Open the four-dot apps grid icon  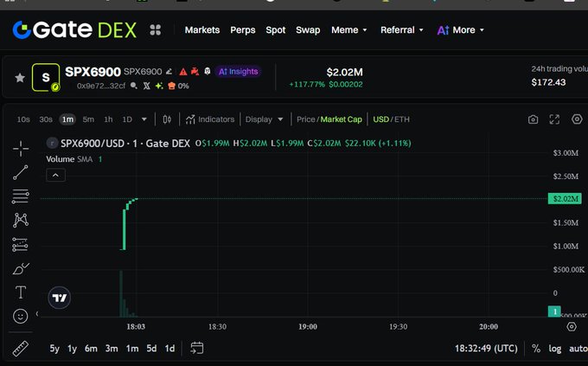pyautogui.click(x=156, y=29)
